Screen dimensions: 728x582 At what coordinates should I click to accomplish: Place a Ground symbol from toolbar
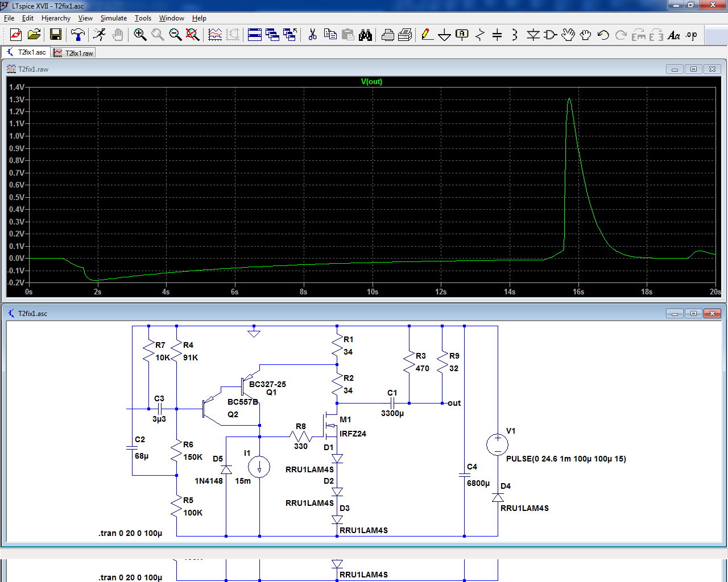pyautogui.click(x=445, y=35)
